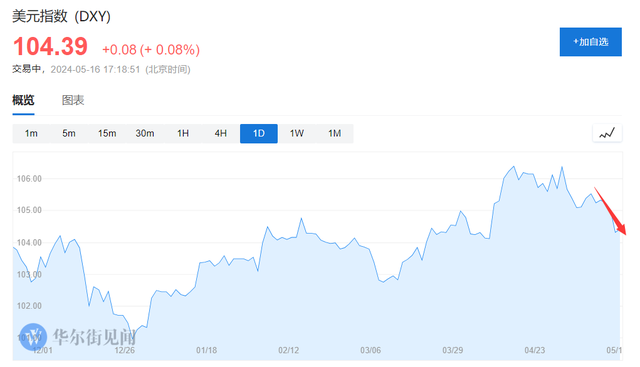Open the 概览 tab
Viewport: 640px width, 367px height.
(x=23, y=100)
